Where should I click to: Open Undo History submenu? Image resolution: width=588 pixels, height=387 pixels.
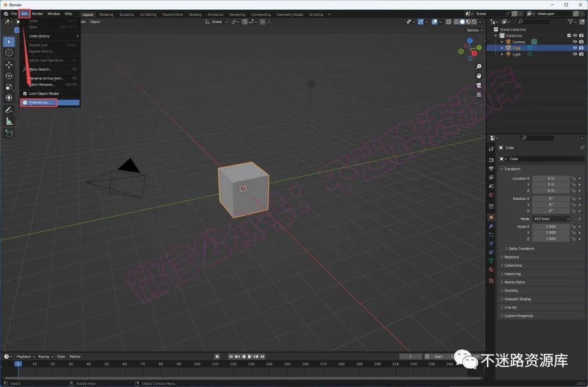(50, 36)
